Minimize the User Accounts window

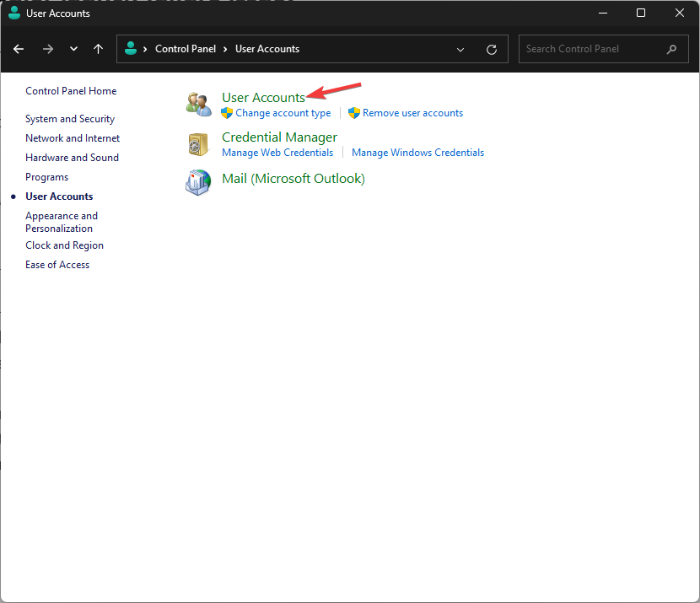point(603,13)
